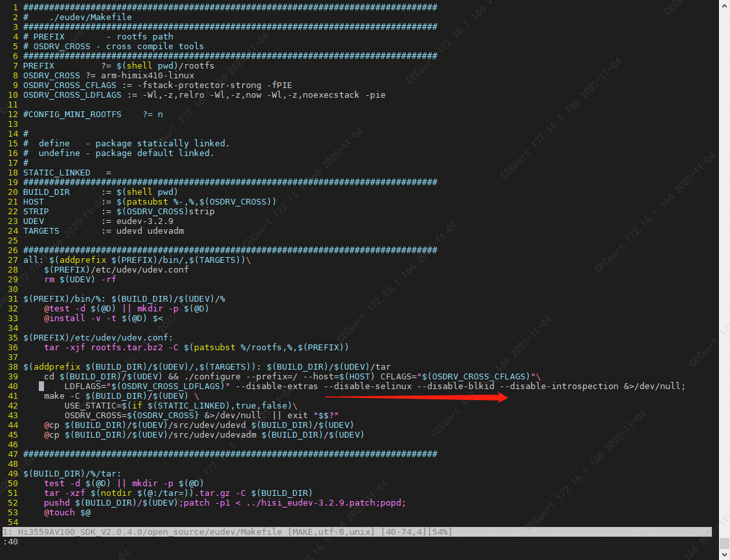Screen dimensions: 730x560
Task: Click 'rootfs path' comment on line 4
Action: (x=145, y=37)
